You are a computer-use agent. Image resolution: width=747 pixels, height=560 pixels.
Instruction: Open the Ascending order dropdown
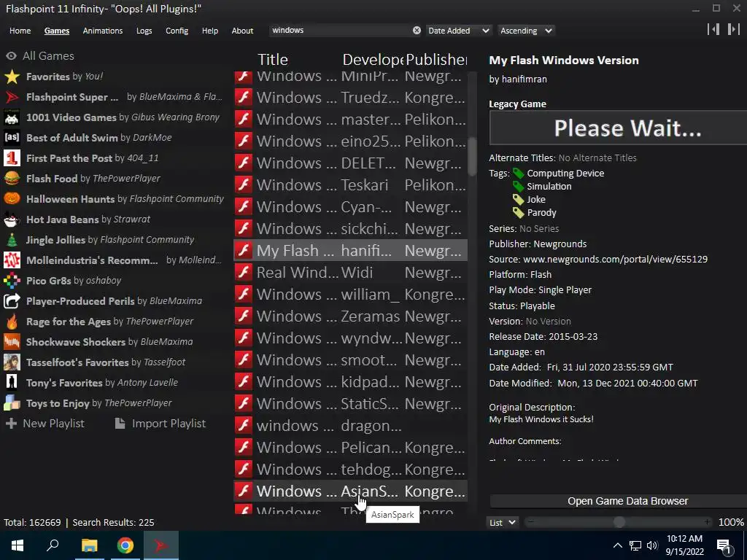coord(527,31)
